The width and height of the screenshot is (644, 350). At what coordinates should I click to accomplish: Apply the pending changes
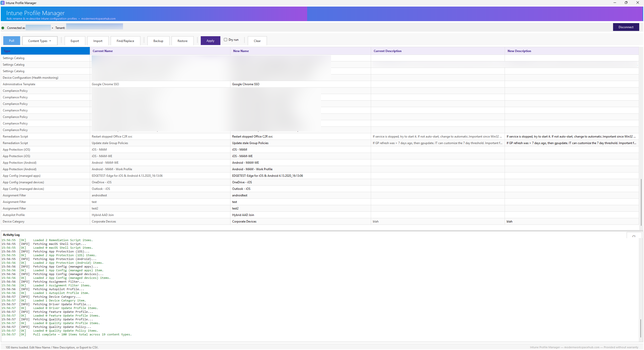[x=210, y=41]
